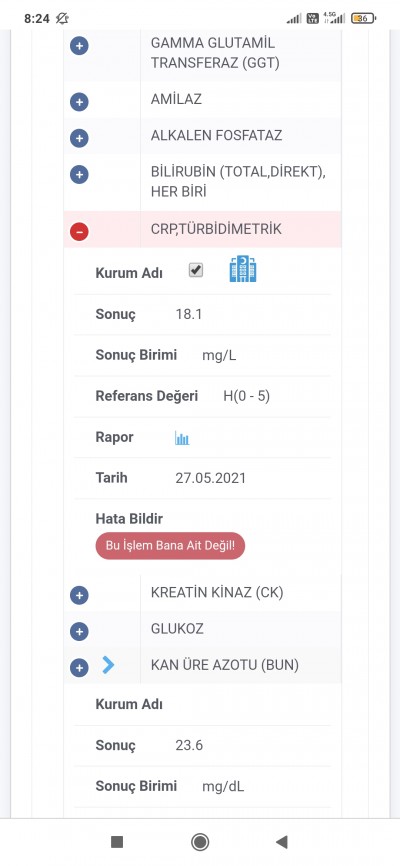Tap the Android home circle button
The image size is (400, 866).
click(200, 842)
